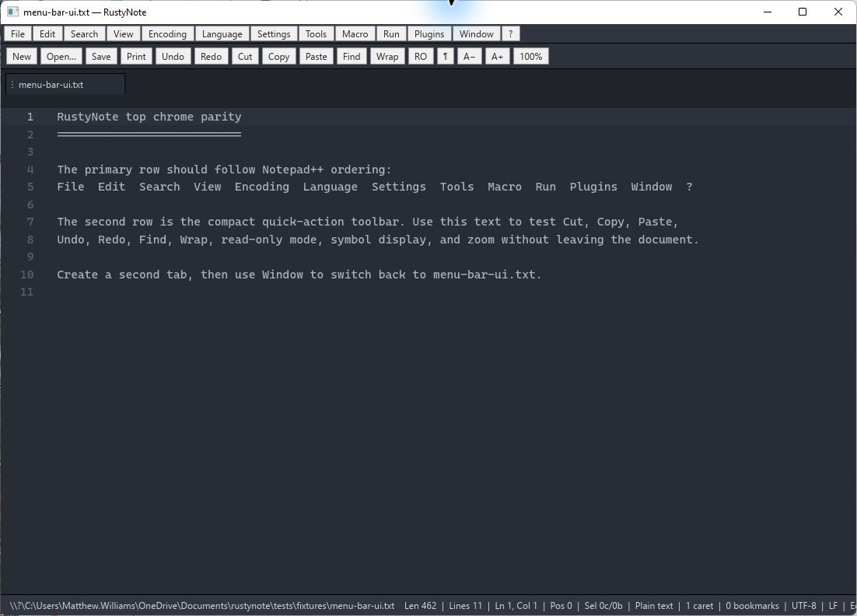
Task: Open the Macro menu
Action: coord(355,34)
